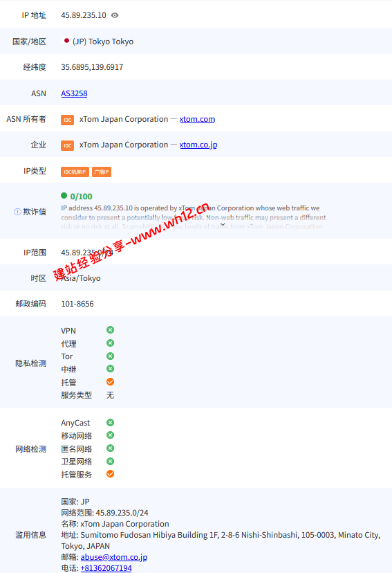Click the orange 托管 check icon
Image resolution: width=392 pixels, height=573 pixels.
tap(110, 382)
